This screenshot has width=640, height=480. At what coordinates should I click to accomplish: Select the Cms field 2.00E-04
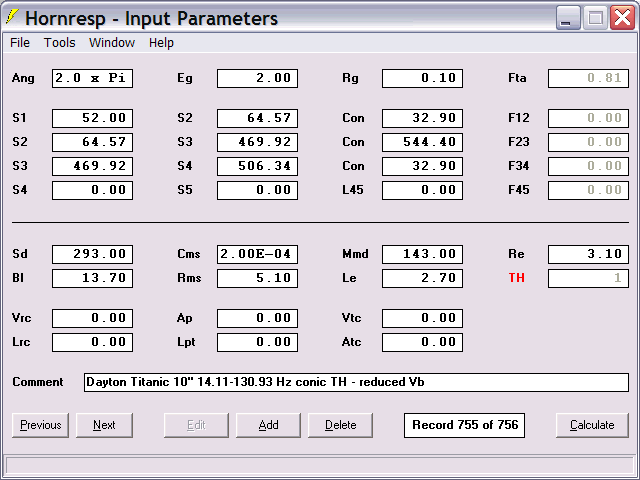(x=258, y=254)
